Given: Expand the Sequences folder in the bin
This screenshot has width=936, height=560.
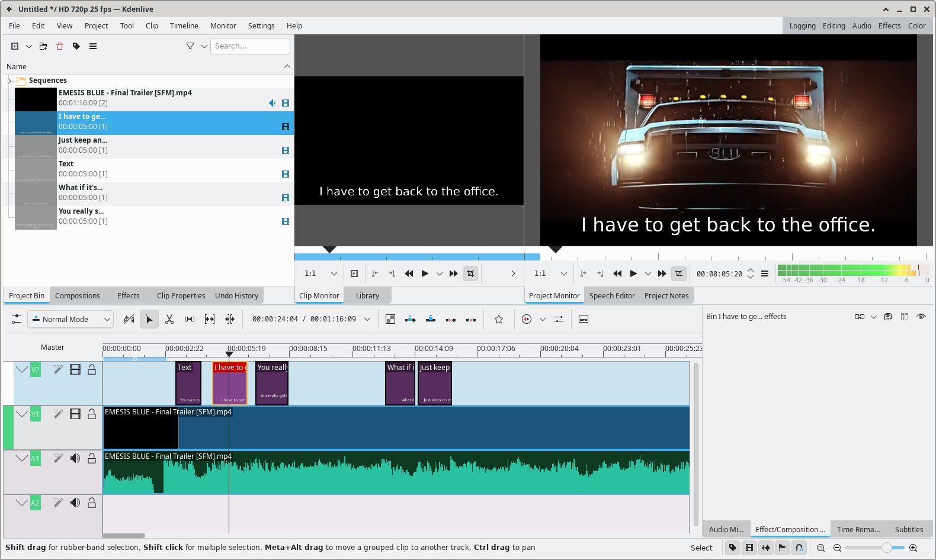Looking at the screenshot, I should coord(9,81).
